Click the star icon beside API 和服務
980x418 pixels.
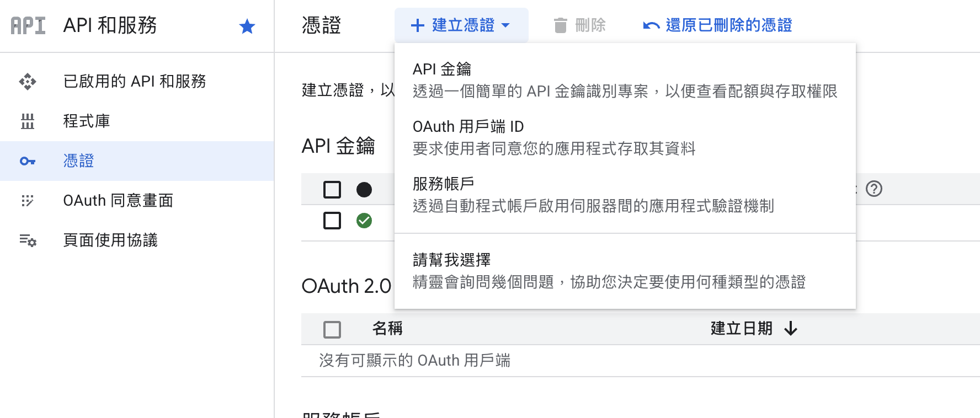pos(247,26)
